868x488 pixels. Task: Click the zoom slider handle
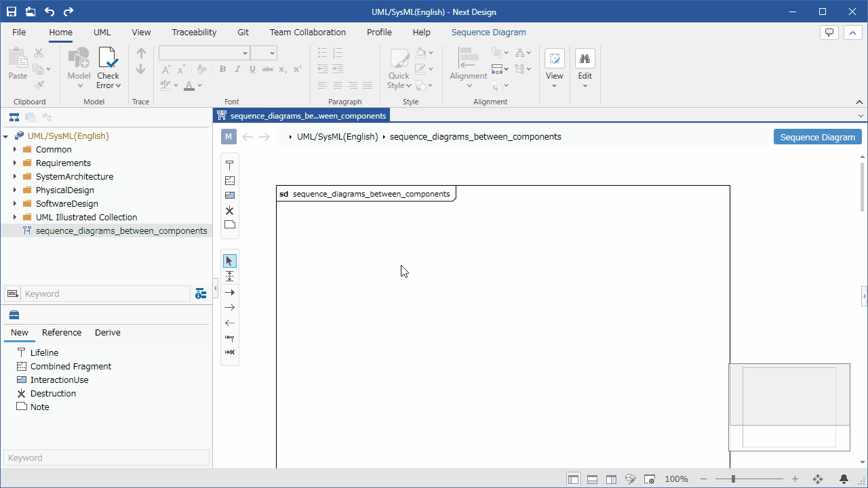[733, 479]
